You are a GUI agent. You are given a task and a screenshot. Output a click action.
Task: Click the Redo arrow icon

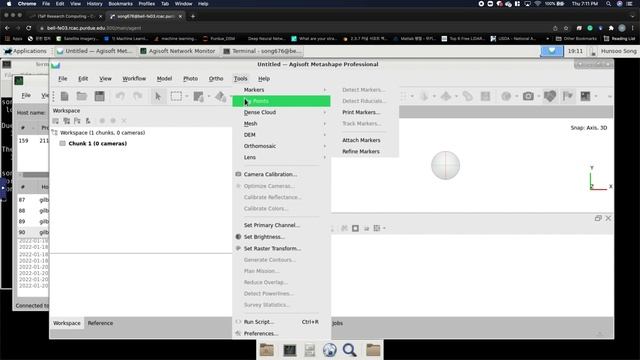click(x=138, y=96)
